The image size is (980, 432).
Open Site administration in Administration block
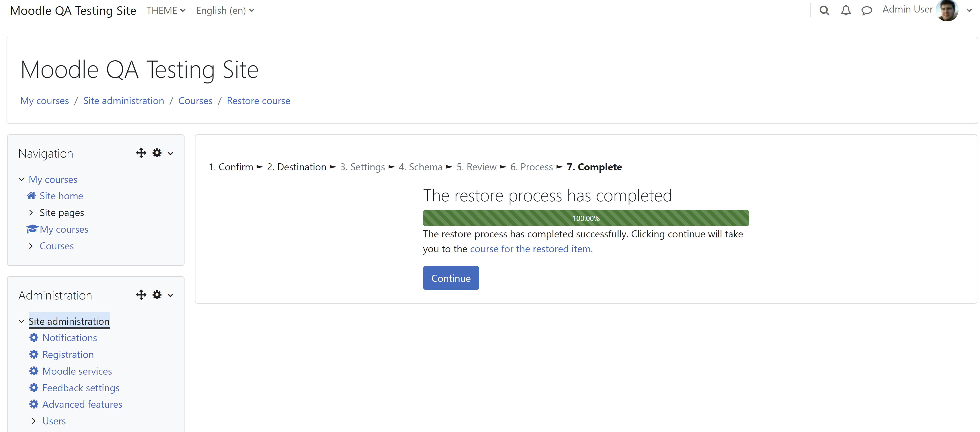click(x=69, y=321)
